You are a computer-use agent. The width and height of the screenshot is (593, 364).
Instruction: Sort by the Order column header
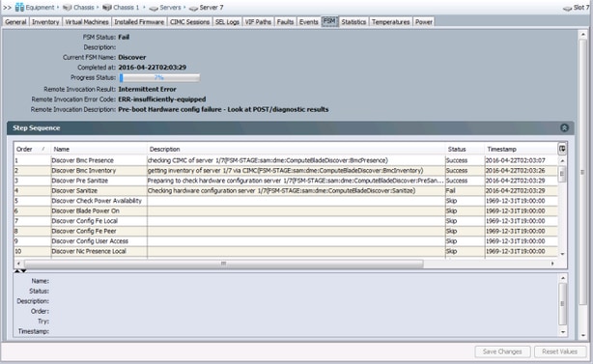tap(32, 149)
